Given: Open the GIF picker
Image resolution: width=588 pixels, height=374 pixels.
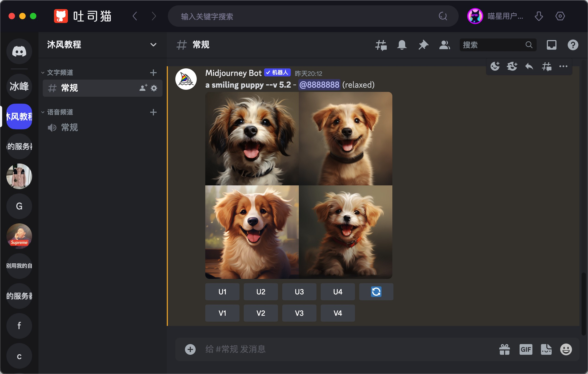Looking at the screenshot, I should [x=526, y=349].
